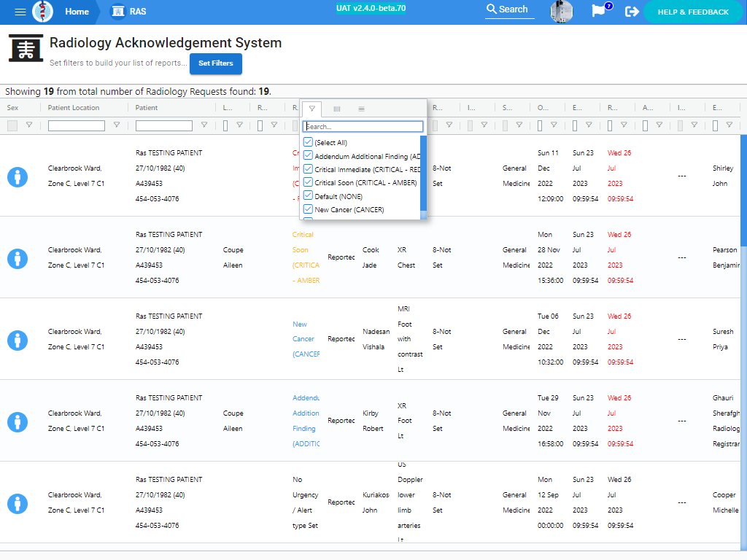Click the person icon in the New Cancer row
The width and height of the screenshot is (747, 560).
pyautogui.click(x=18, y=341)
